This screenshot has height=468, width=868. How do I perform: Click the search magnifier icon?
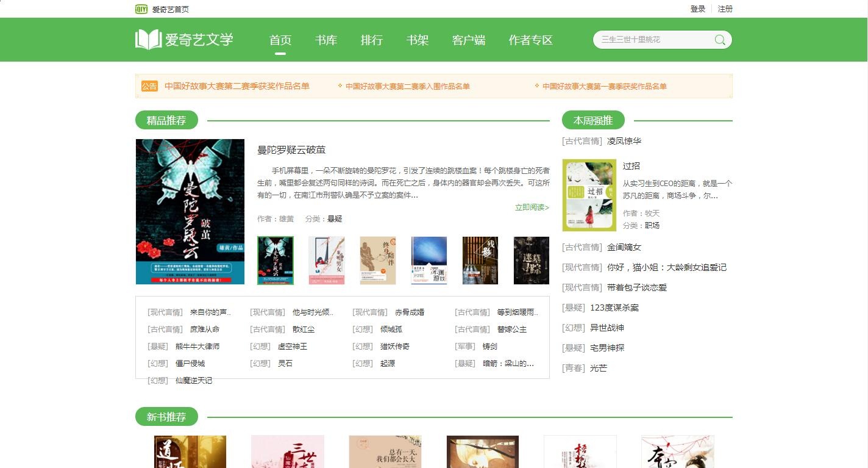pyautogui.click(x=720, y=40)
